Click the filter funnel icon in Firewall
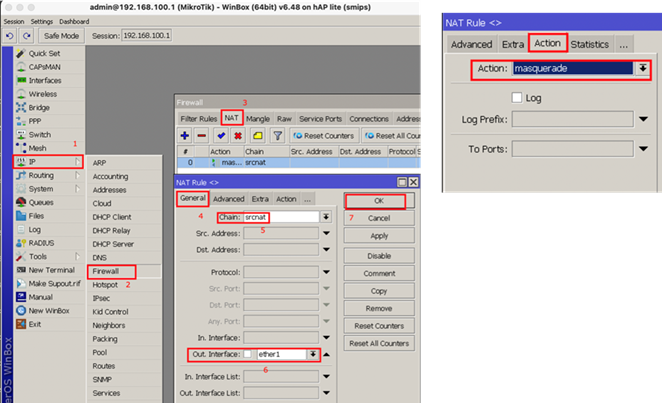 [x=277, y=135]
